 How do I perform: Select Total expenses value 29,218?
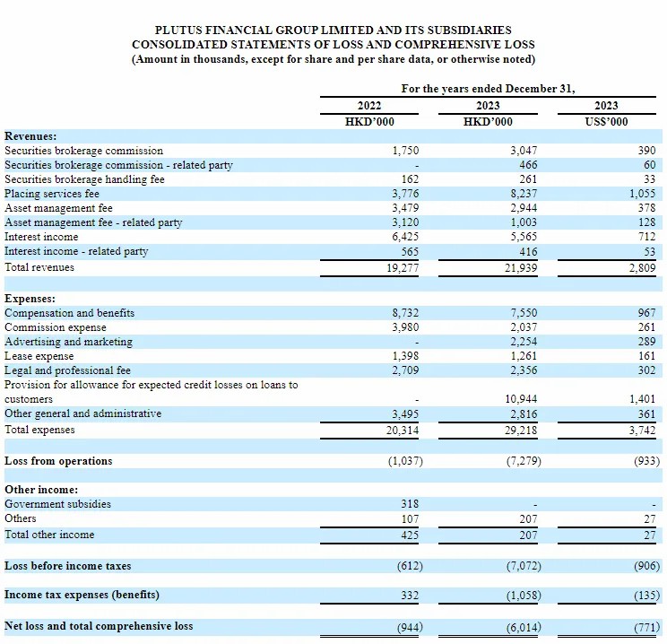pos(521,431)
